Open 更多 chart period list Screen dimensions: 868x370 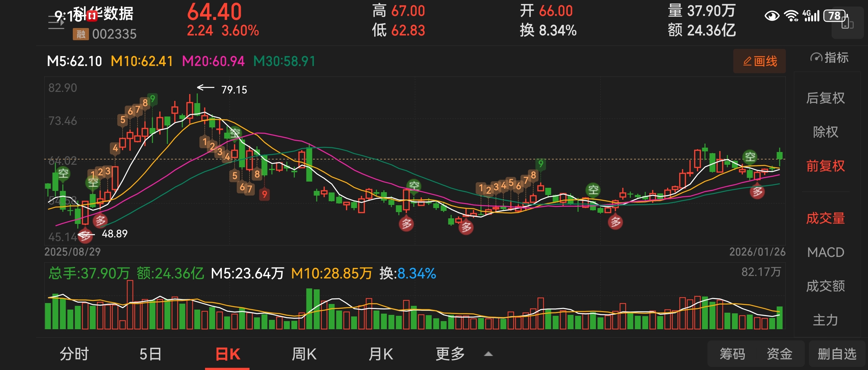coord(450,354)
